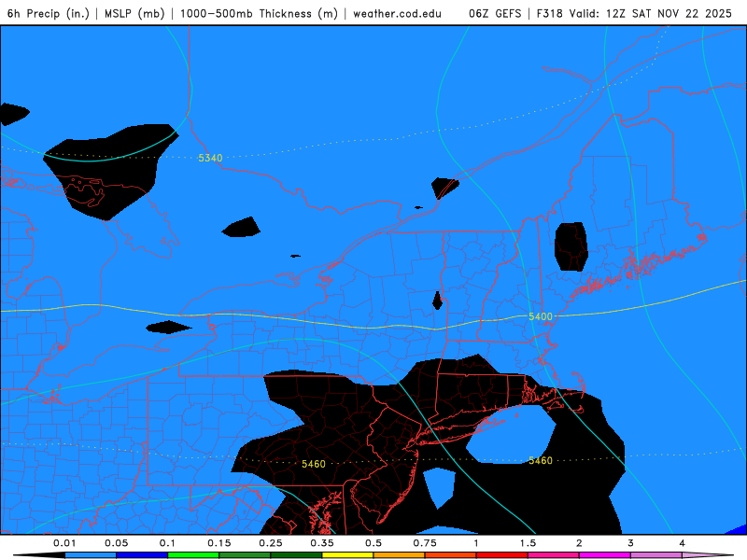
Task: Pick the magenta 2 inch legend swatch
Action: (605, 555)
